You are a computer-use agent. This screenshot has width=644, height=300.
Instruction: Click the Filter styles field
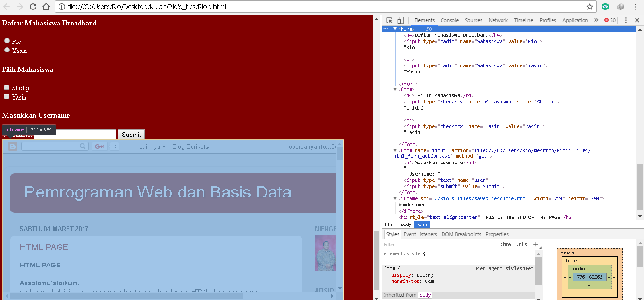(439, 244)
